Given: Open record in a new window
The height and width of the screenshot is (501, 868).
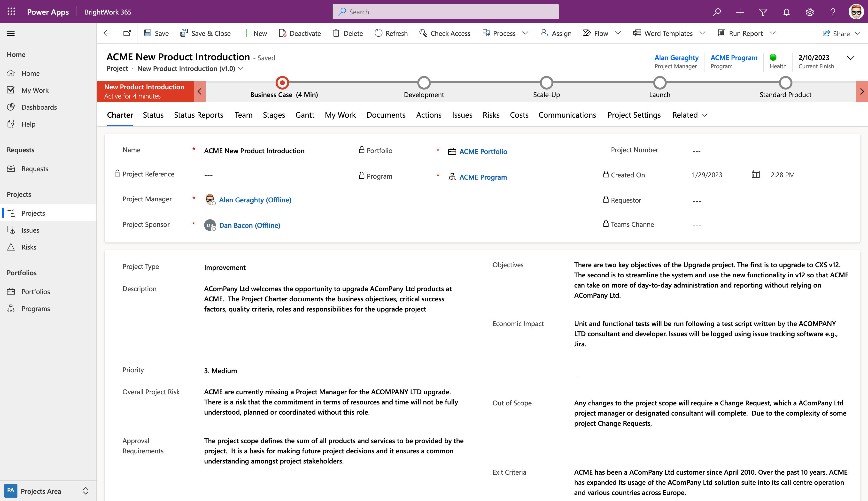Looking at the screenshot, I should [x=127, y=33].
